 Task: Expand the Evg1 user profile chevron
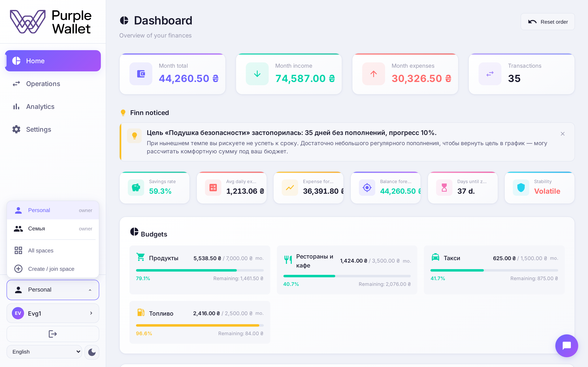click(91, 313)
